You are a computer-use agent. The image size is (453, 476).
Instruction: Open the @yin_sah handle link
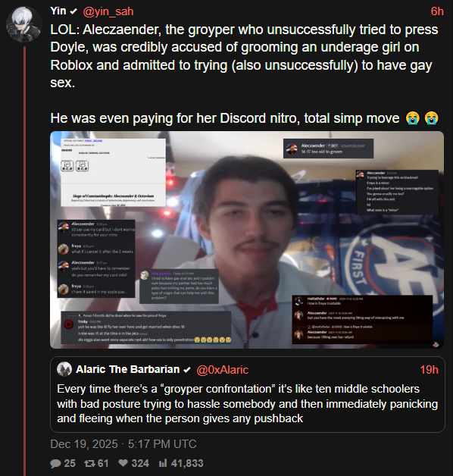(108, 11)
